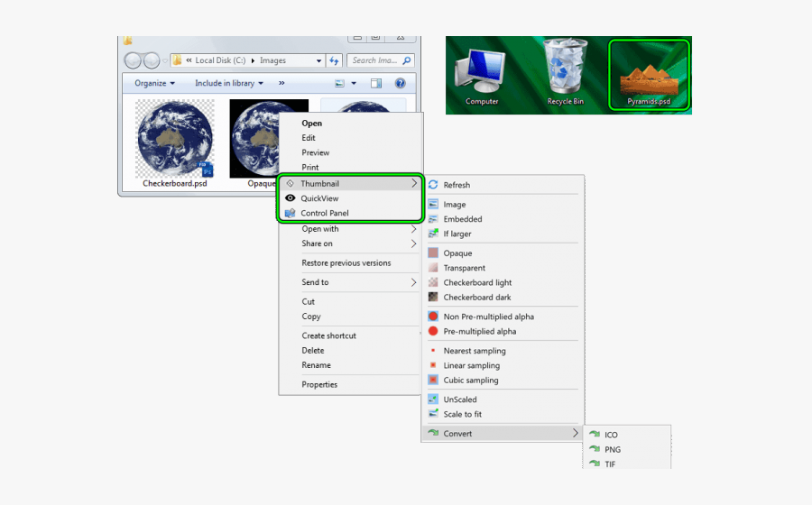
Task: Click the Control Panel menu icon
Action: (x=290, y=214)
